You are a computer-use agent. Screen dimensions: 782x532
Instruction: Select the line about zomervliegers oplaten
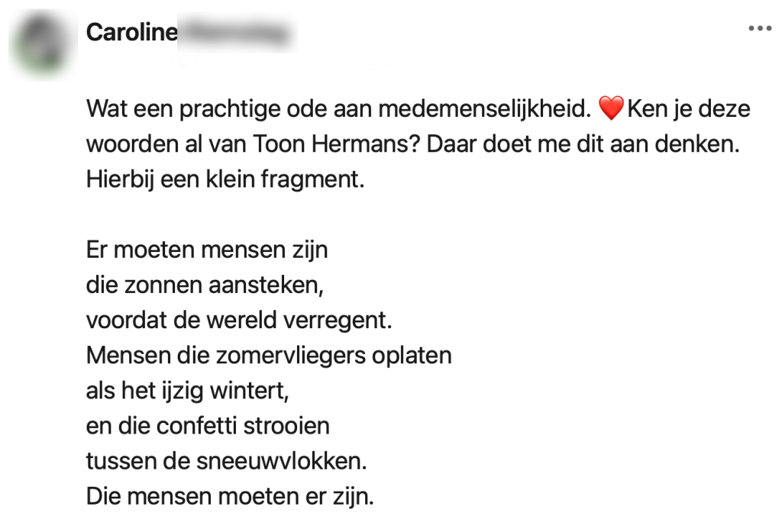pos(267,355)
